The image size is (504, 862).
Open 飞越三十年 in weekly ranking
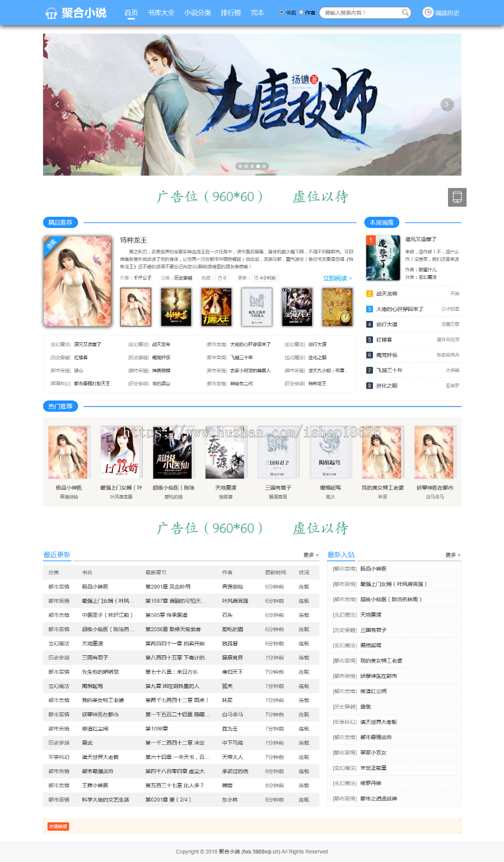[x=389, y=370]
